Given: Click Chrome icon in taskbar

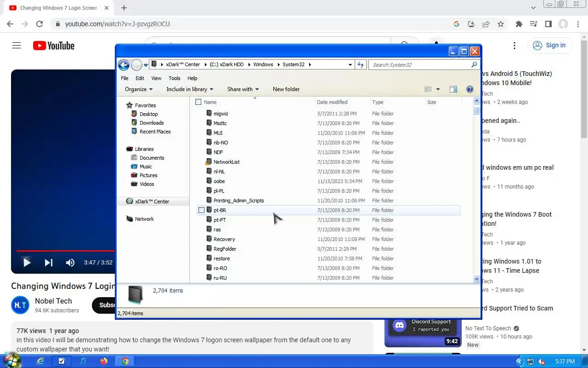Looking at the screenshot, I should coord(125,361).
